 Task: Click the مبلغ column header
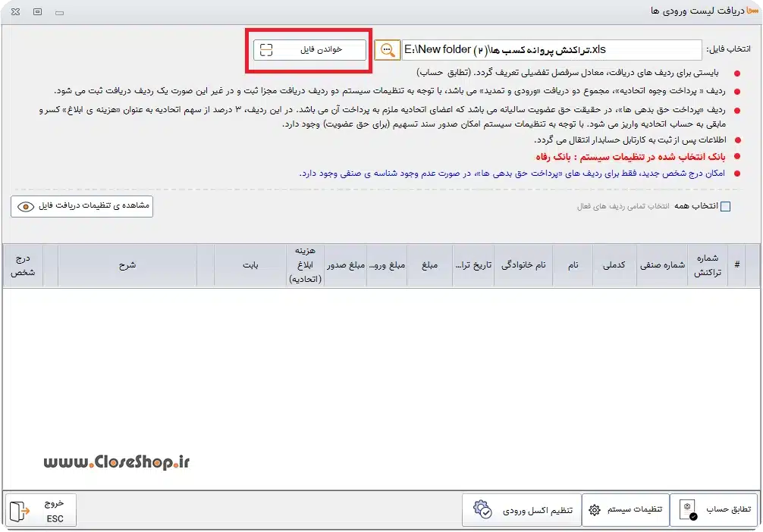coord(430,265)
